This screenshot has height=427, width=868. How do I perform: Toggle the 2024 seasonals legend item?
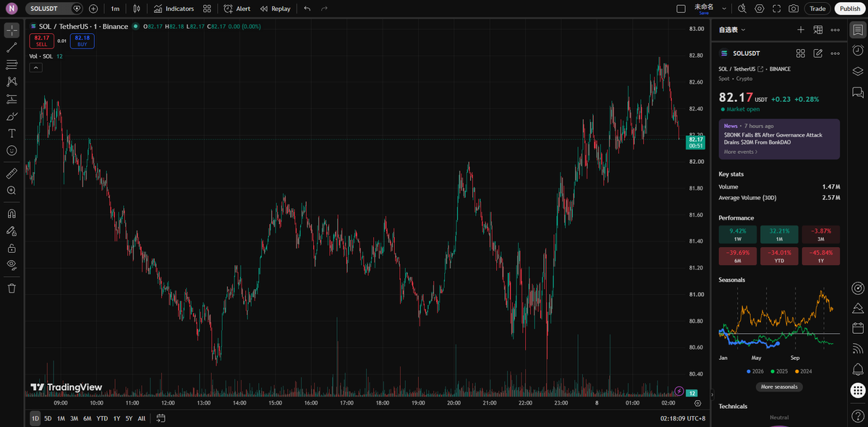(803, 371)
